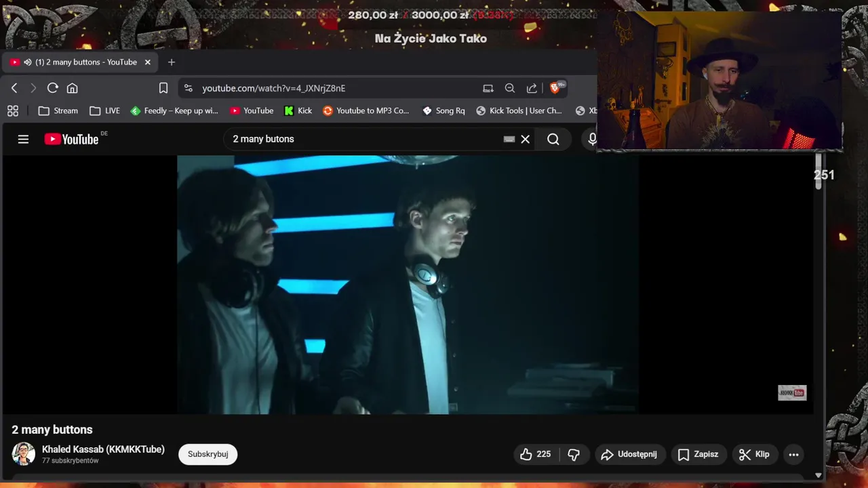This screenshot has width=868, height=488.
Task: Open a new tab with plus button
Action: coord(171,62)
